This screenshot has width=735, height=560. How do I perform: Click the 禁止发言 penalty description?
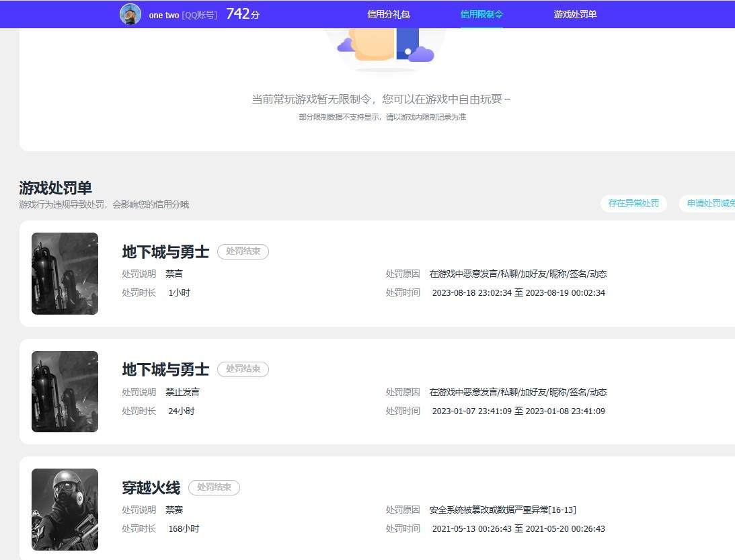pyautogui.click(x=182, y=392)
